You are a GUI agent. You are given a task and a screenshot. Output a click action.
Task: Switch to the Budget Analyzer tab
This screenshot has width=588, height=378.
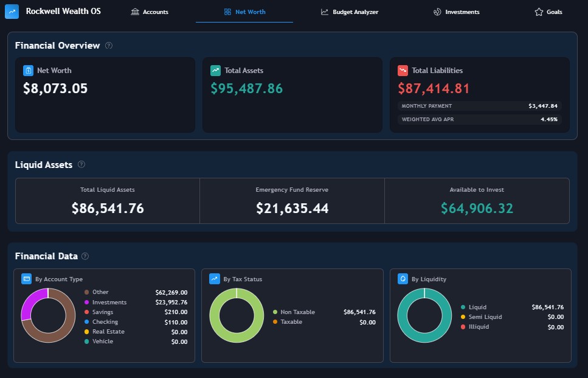(x=350, y=12)
